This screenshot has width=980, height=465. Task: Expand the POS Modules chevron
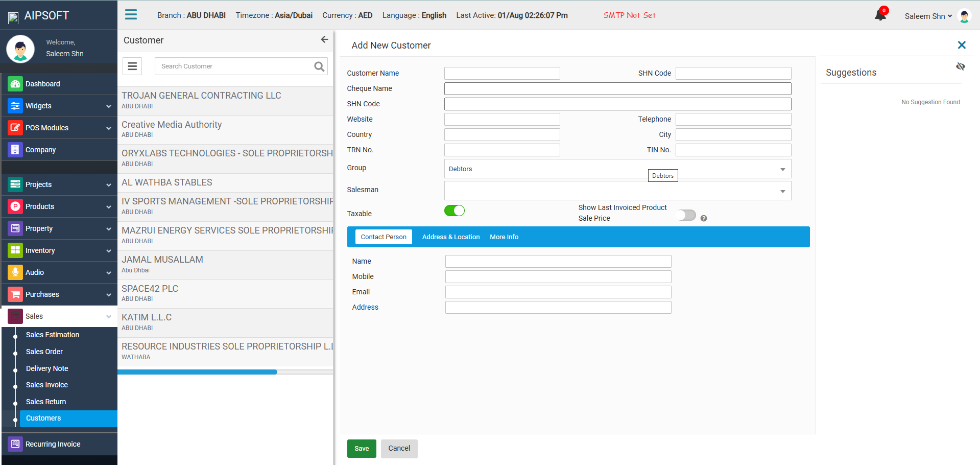(x=108, y=128)
